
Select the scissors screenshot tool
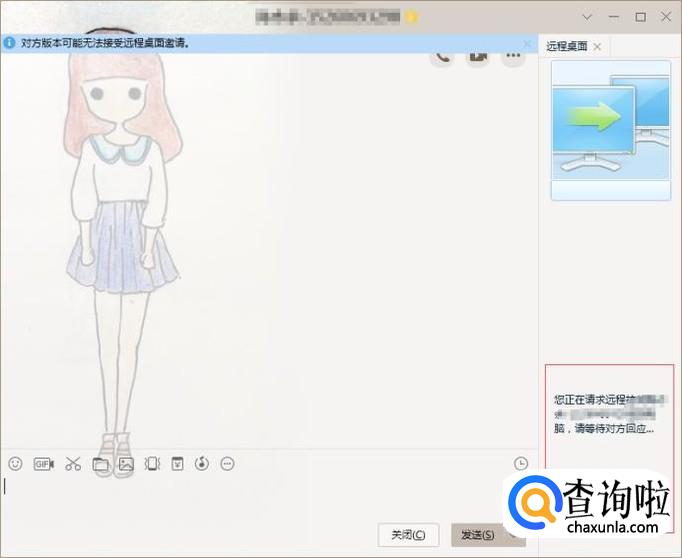tap(73, 464)
